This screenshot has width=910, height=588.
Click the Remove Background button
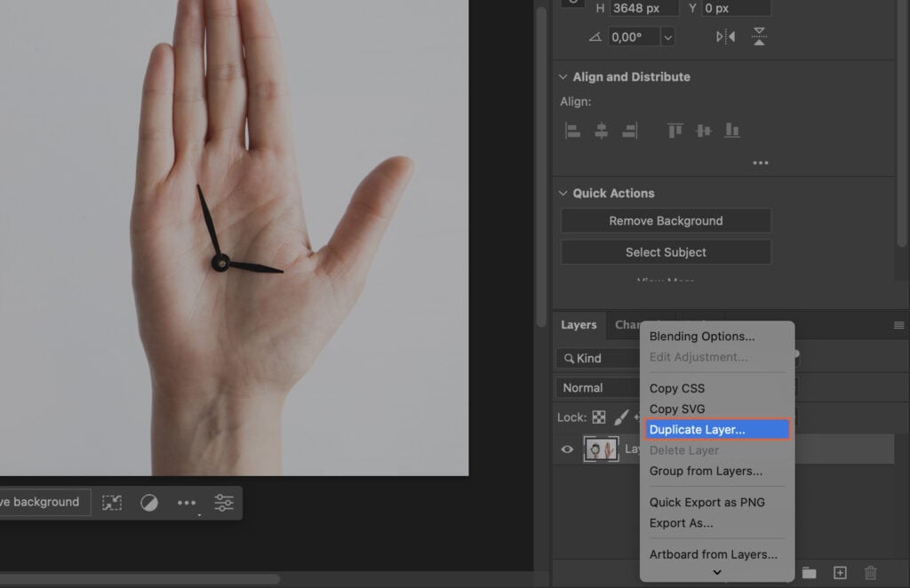665,220
